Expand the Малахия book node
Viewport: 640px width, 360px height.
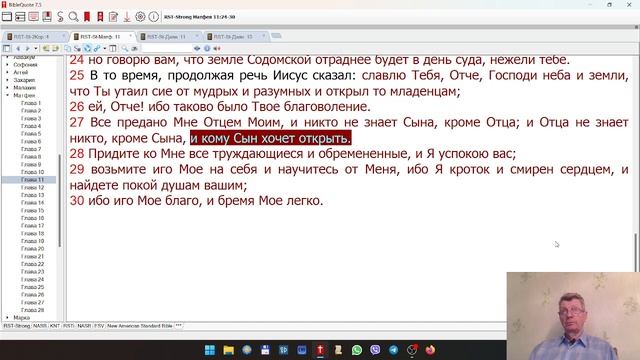(7, 87)
